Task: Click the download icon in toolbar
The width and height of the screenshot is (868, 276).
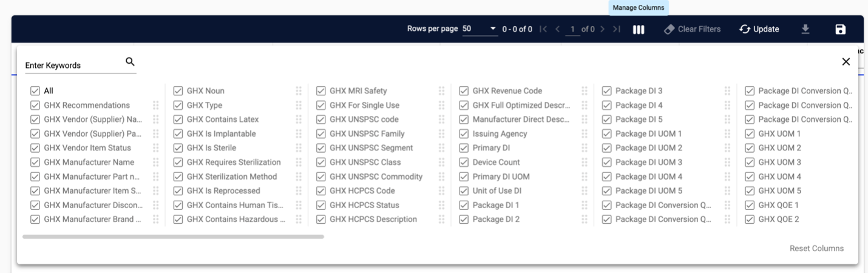Action: [x=805, y=29]
